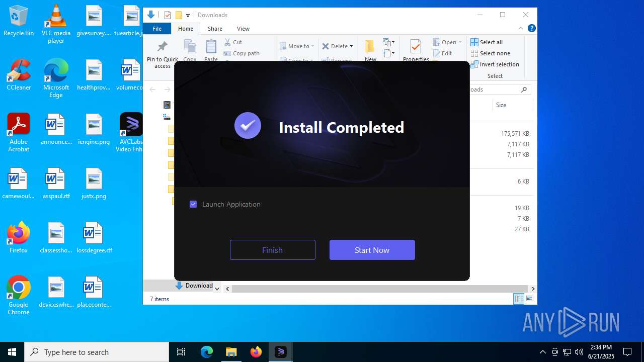Click Start Now in installer
Screen dimensions: 644x362
coord(372,250)
